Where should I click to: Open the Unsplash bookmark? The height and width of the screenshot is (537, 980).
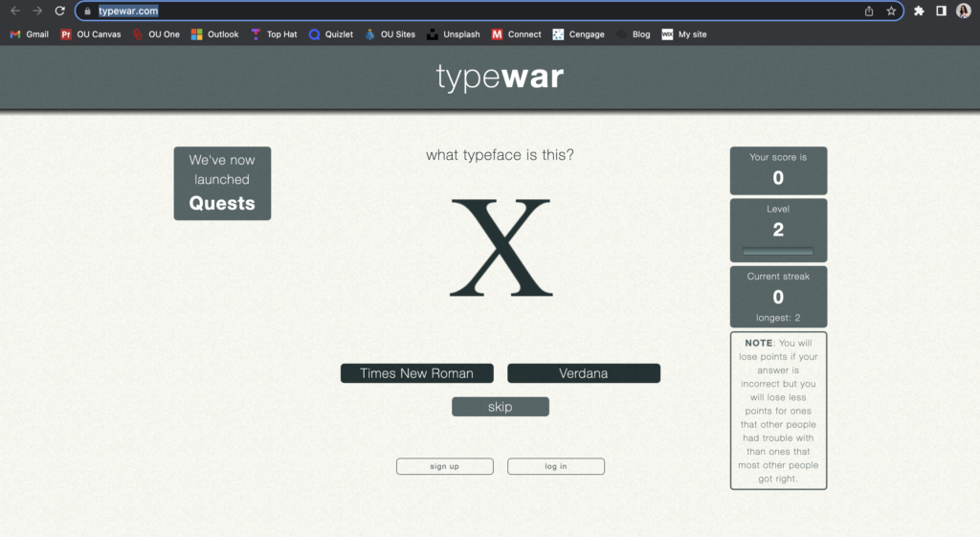tap(453, 34)
